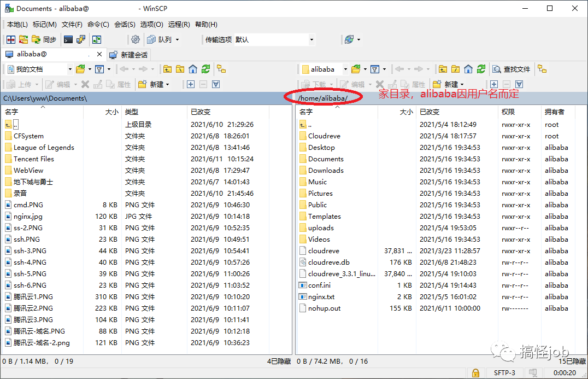Image resolution: width=588 pixels, height=379 pixels.
Task: Go to the local root directory icon
Action: click(180, 69)
